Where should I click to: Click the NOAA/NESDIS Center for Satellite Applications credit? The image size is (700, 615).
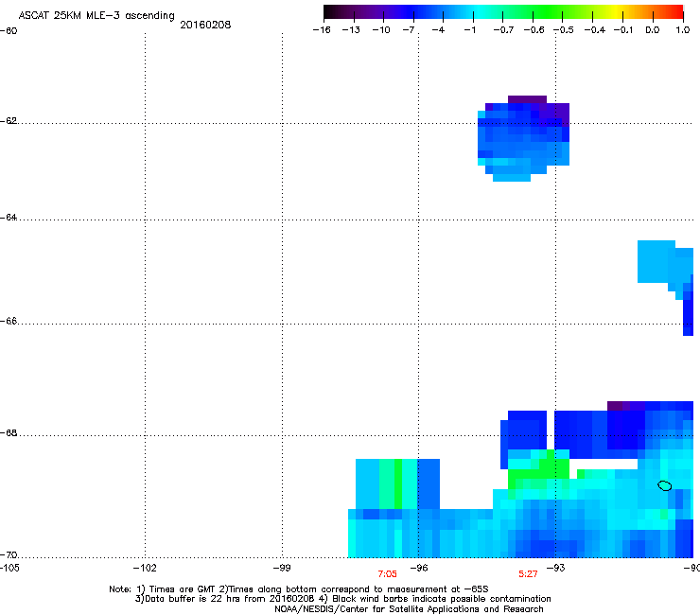pyautogui.click(x=409, y=609)
